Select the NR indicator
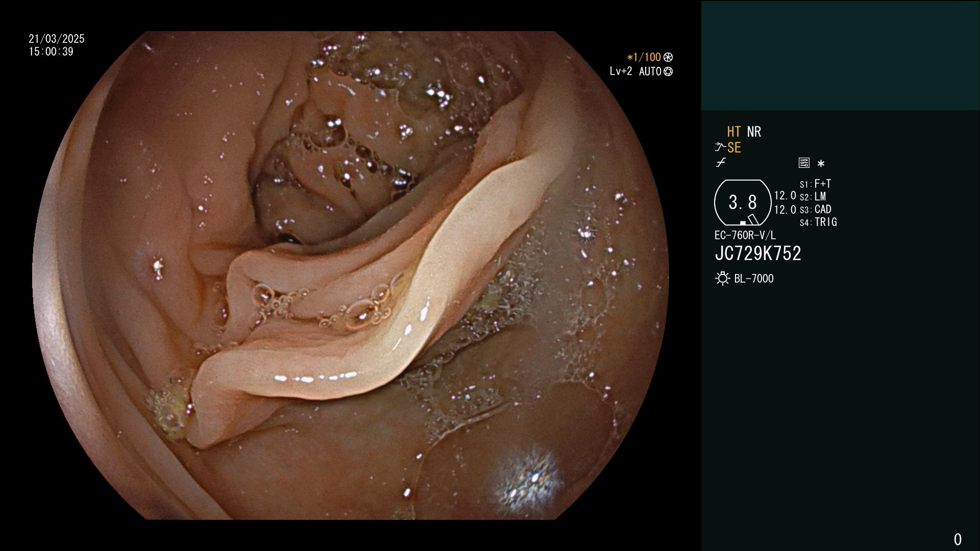This screenshot has width=980, height=551. tap(754, 132)
